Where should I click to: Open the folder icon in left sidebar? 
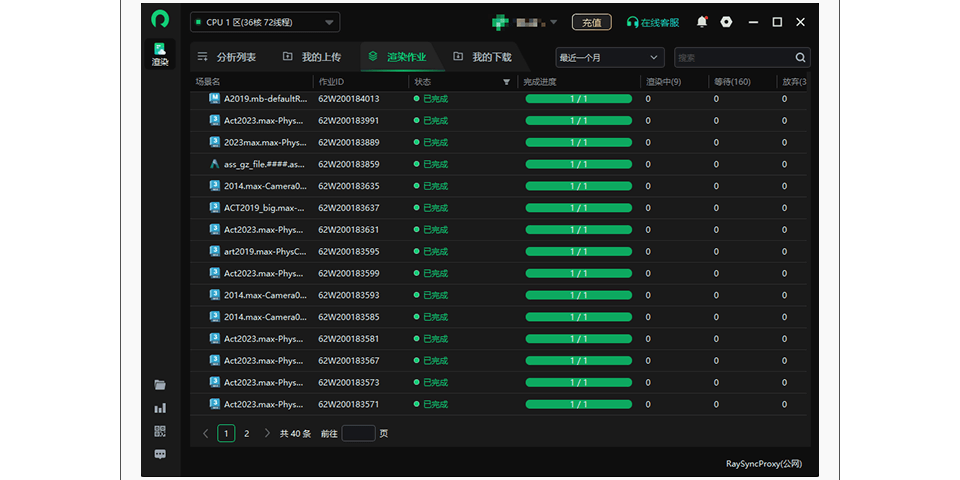(160, 385)
